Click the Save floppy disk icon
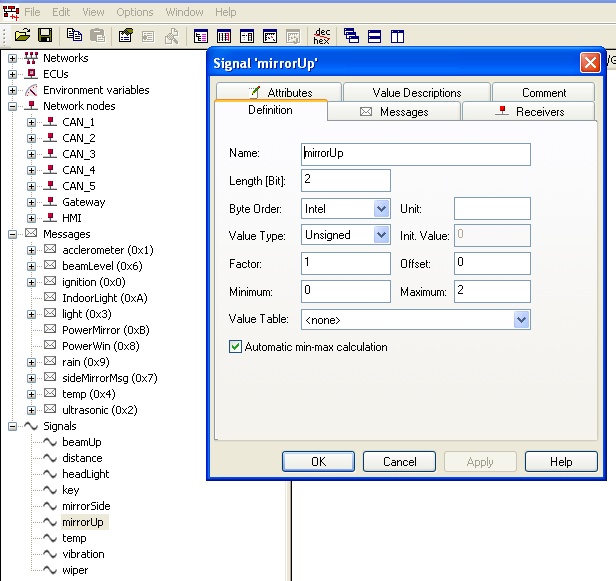The width and height of the screenshot is (616, 581). click(x=45, y=36)
